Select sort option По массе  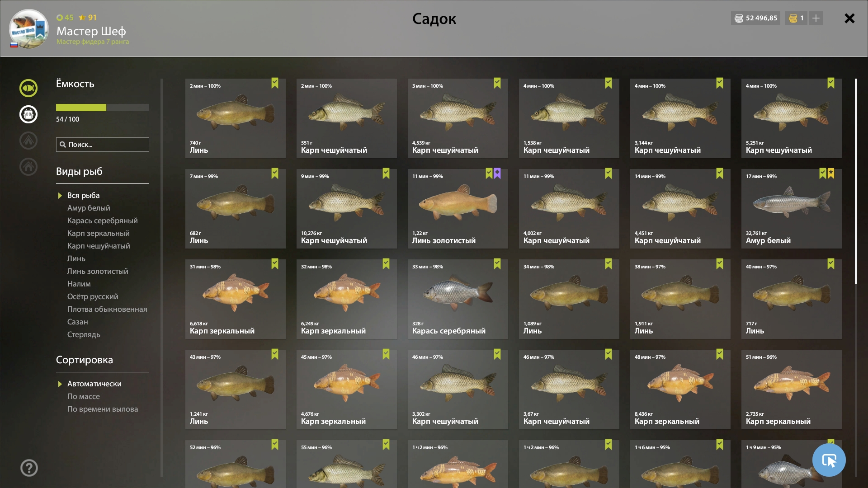[x=84, y=396]
